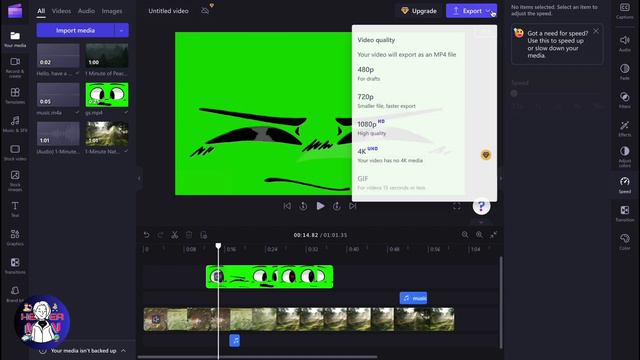Screen dimensions: 640x360
Task: Choose 4K UHD export quality
Action: (x=424, y=155)
